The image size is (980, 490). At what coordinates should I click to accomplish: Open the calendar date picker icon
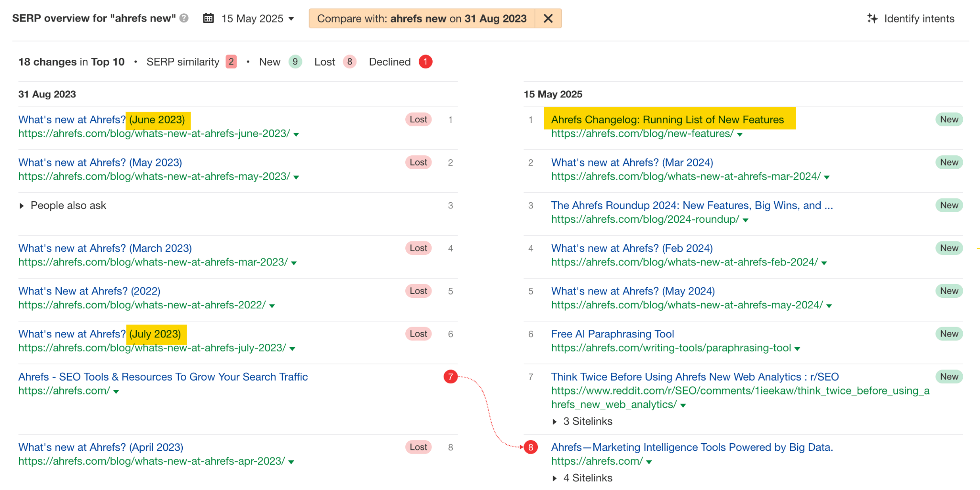coord(208,18)
